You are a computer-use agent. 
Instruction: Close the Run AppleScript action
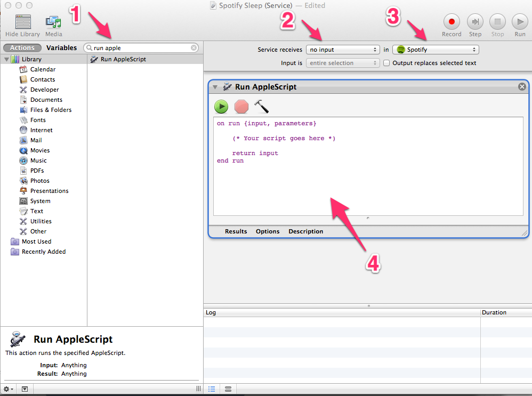(x=522, y=87)
